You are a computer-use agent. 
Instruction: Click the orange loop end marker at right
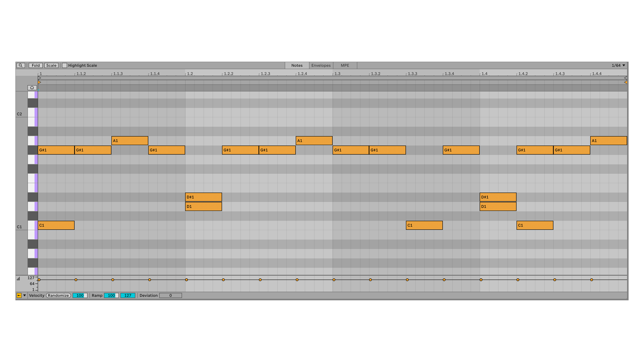[x=625, y=82]
